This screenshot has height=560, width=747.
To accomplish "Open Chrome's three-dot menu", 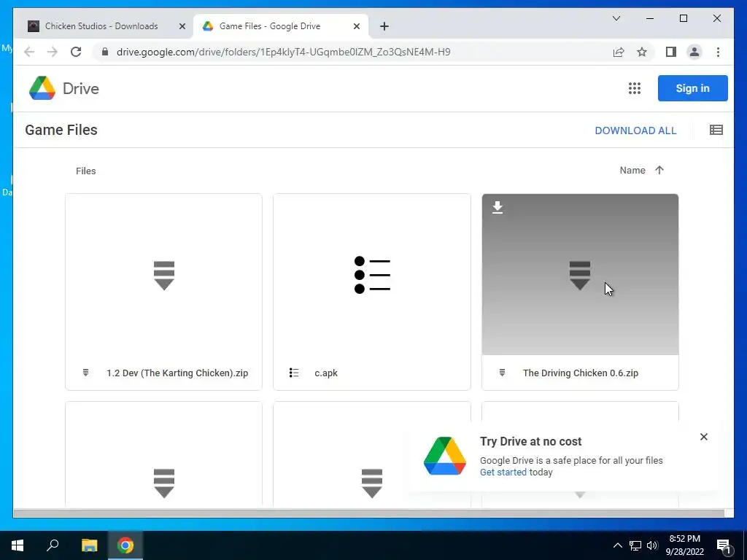I will (x=718, y=52).
